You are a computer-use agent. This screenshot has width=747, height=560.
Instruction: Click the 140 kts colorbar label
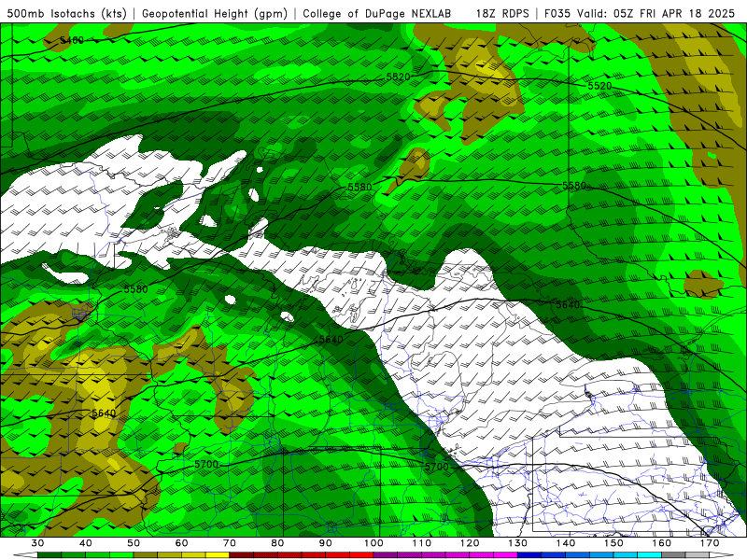pos(566,543)
